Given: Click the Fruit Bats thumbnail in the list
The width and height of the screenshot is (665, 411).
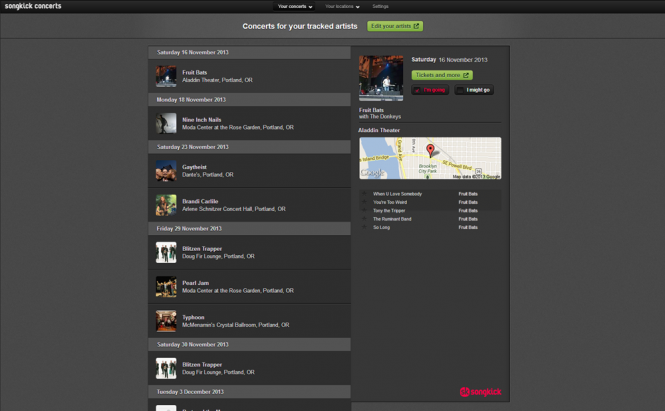Looking at the screenshot, I should [x=166, y=76].
